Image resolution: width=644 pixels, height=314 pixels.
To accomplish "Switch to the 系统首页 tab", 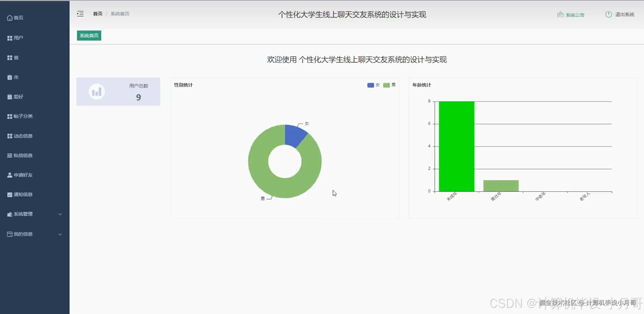I will 89,35.
